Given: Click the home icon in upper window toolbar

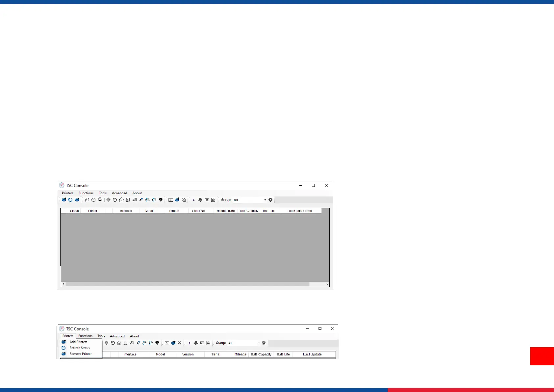Looking at the screenshot, I should [x=121, y=200].
